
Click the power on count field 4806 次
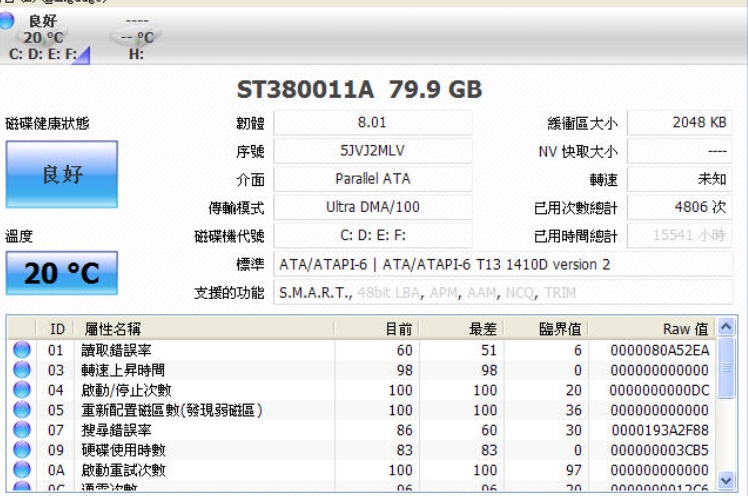tap(680, 207)
